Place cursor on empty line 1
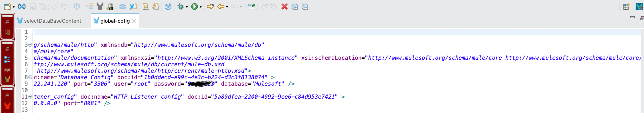The width and height of the screenshot is (644, 113). (x=337, y=32)
